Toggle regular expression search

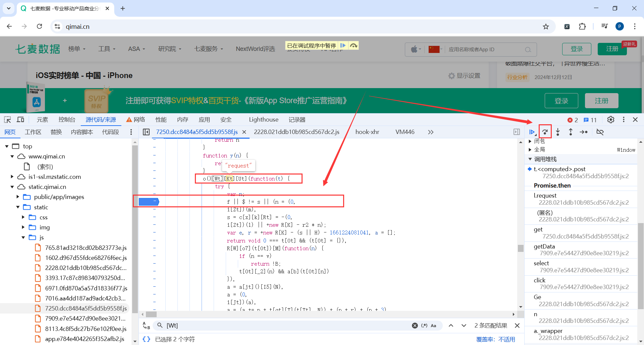point(424,326)
